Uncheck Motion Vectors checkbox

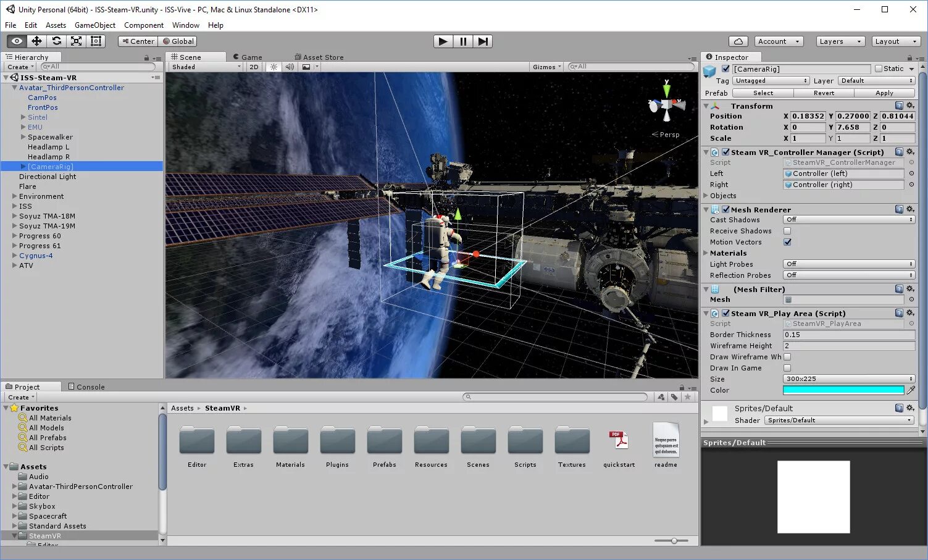(x=787, y=242)
